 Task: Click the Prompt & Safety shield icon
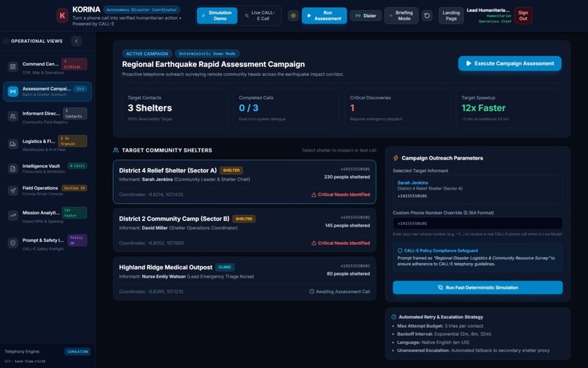tap(12, 243)
